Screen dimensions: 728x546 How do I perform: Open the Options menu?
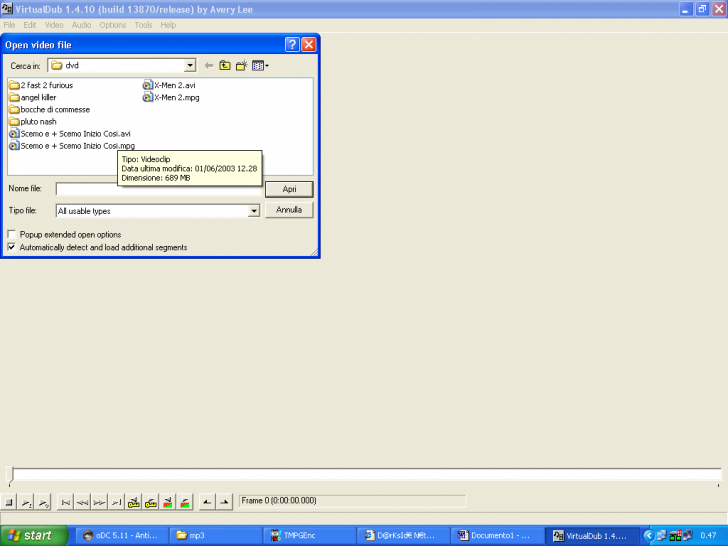point(113,25)
